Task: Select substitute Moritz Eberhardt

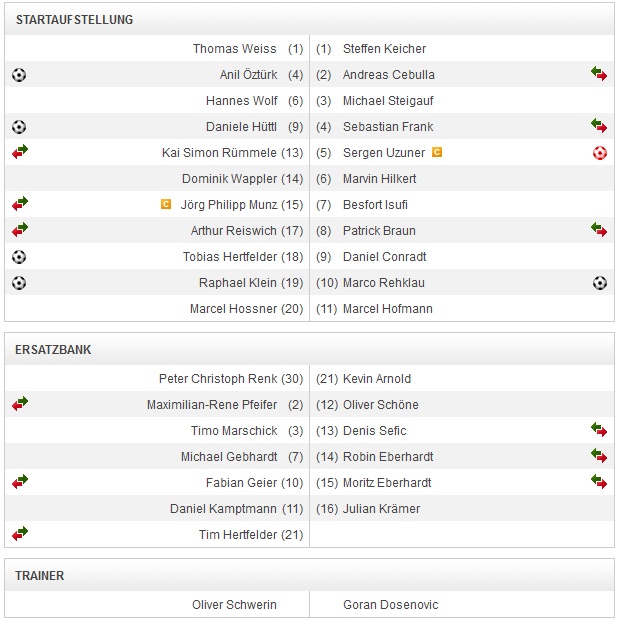Action: 387,483
